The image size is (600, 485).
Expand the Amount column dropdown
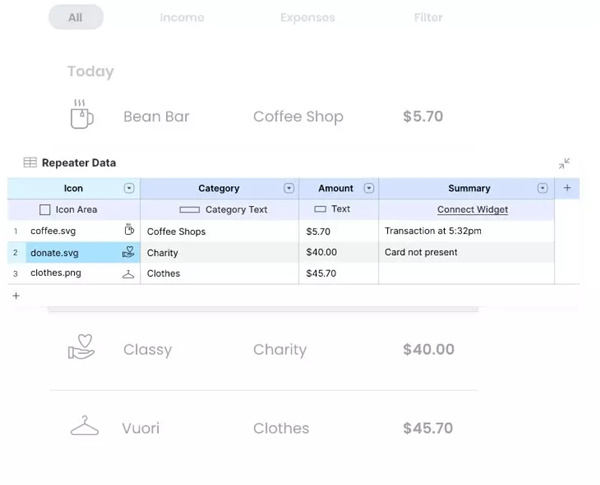tap(368, 188)
